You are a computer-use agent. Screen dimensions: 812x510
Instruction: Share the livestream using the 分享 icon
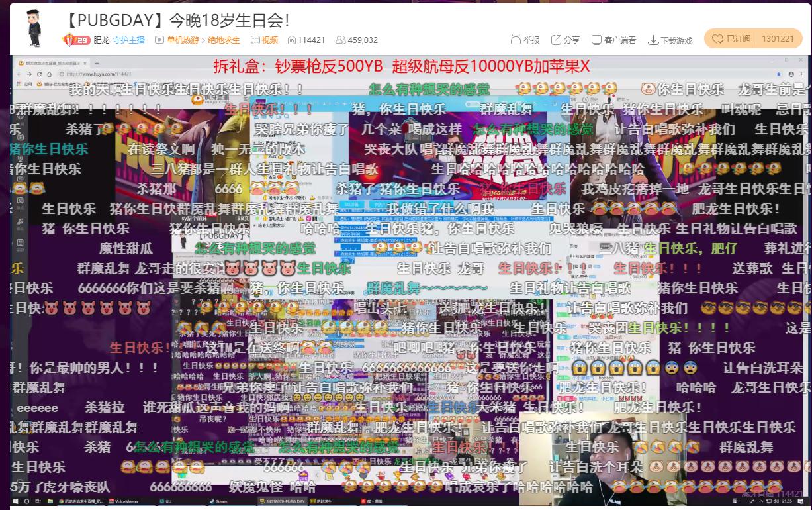tap(563, 40)
